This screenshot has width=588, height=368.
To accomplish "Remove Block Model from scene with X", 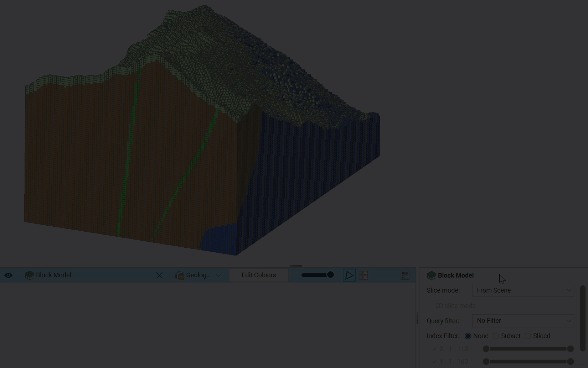I will tap(159, 275).
